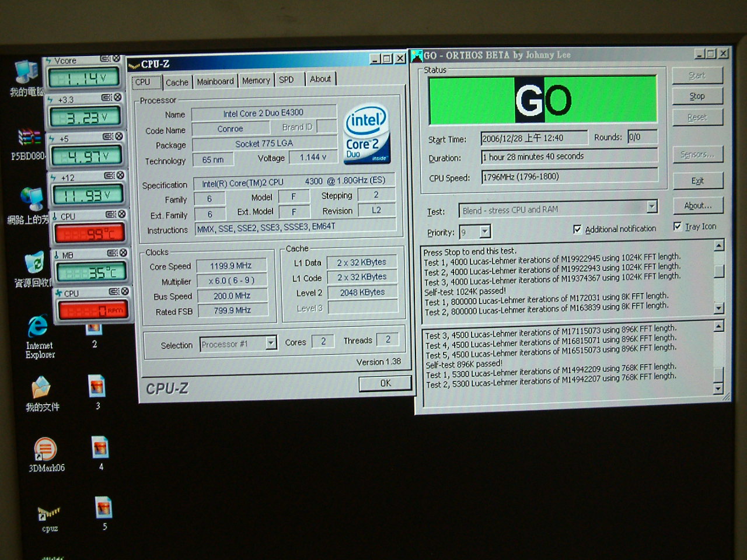
Task: Open the P5BD080 archive icon on the desktop
Action: [28, 138]
